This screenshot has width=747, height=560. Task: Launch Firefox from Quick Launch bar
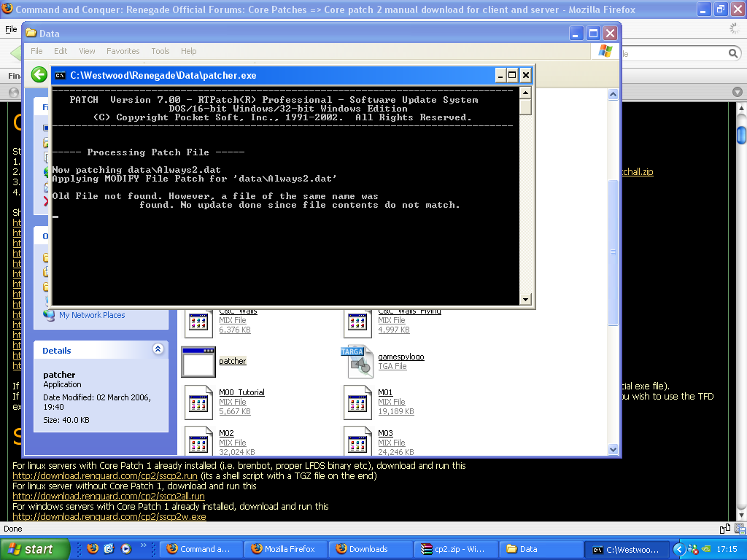(x=92, y=549)
